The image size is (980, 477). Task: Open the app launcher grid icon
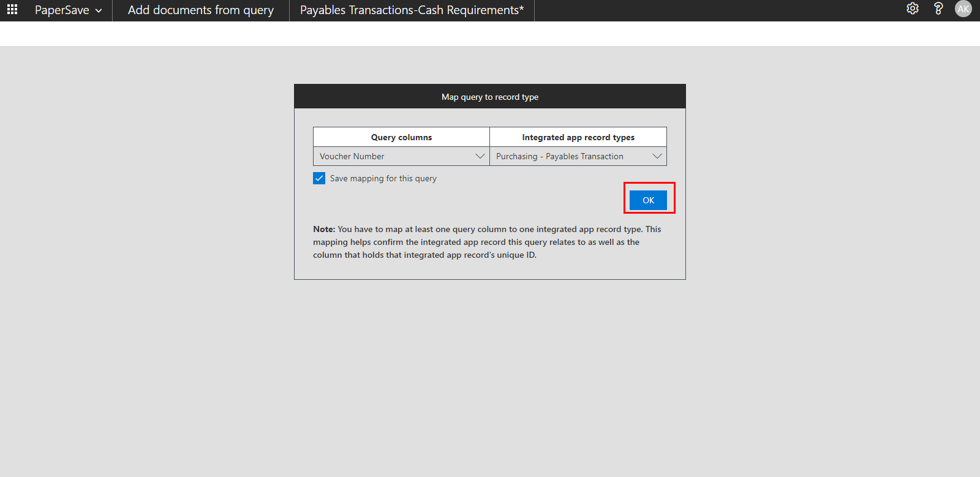click(12, 10)
